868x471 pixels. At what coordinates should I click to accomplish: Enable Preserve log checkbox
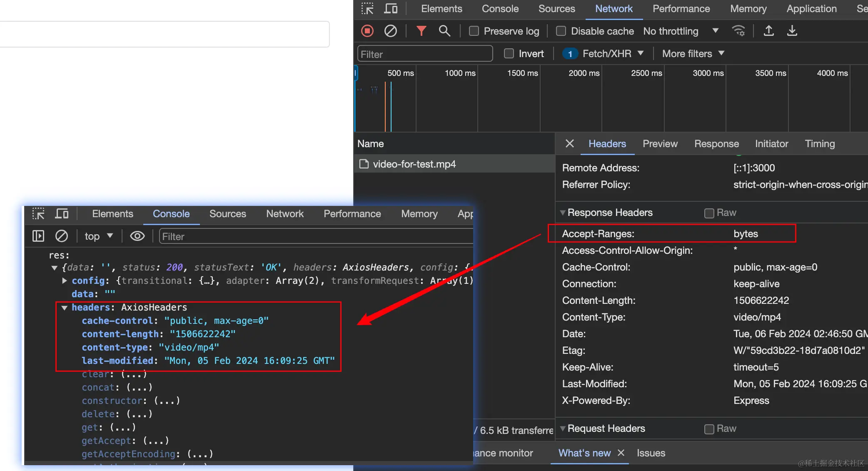click(x=474, y=31)
